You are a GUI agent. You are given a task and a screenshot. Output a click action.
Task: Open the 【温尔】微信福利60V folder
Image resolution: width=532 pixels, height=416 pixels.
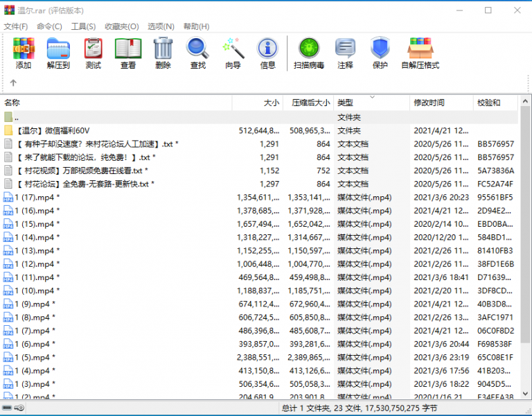tap(53, 130)
